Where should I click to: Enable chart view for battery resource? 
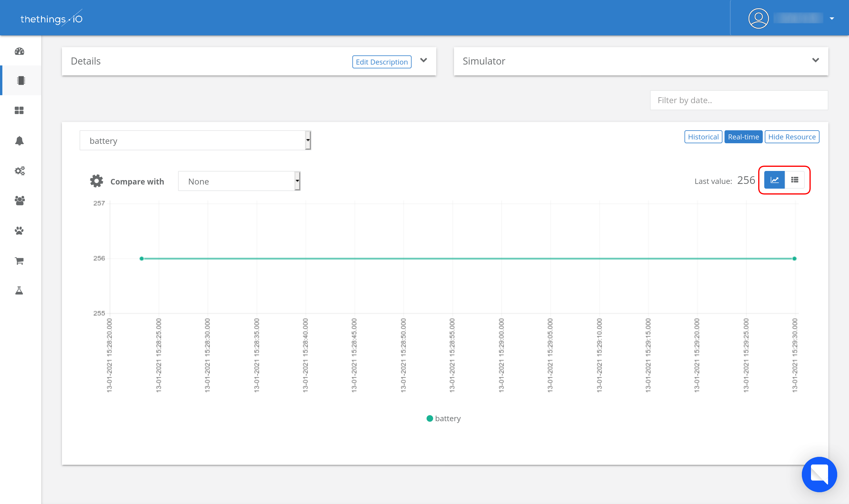pos(774,180)
